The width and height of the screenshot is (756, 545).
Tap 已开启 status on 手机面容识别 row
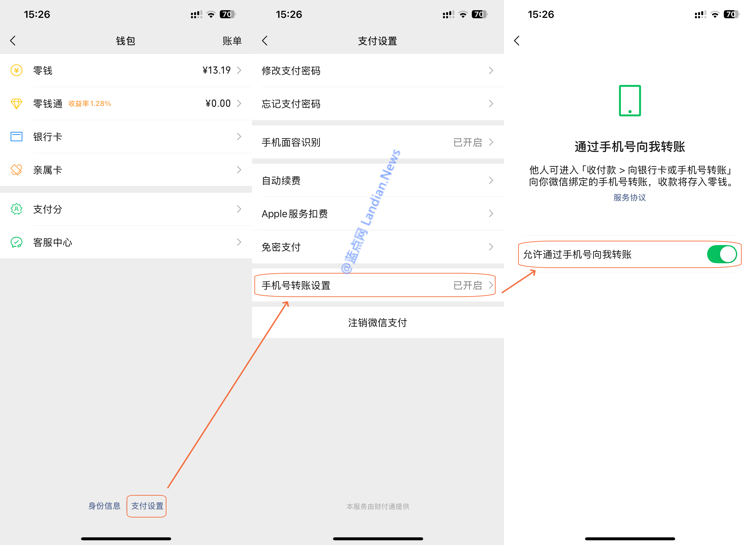pyautogui.click(x=467, y=142)
